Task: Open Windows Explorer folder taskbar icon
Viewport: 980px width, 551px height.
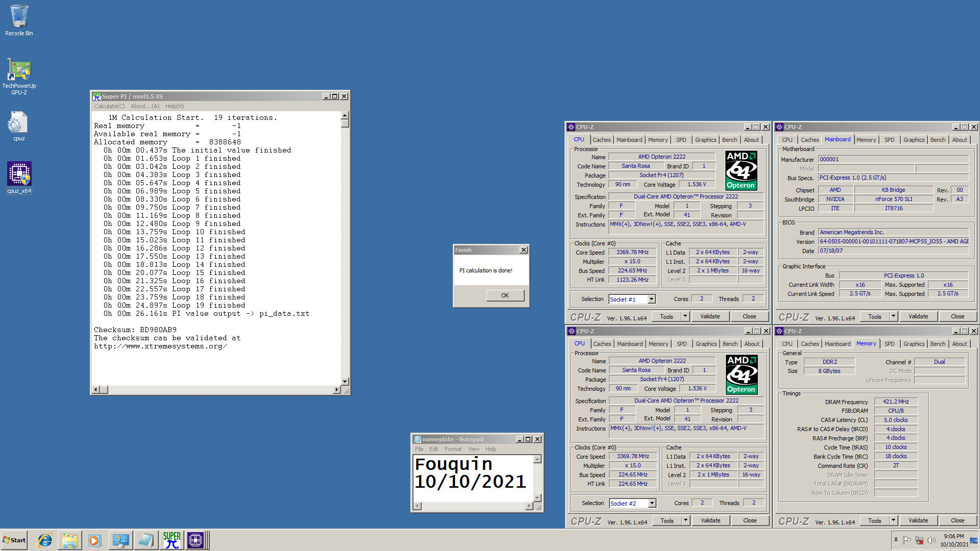Action: coord(70,540)
